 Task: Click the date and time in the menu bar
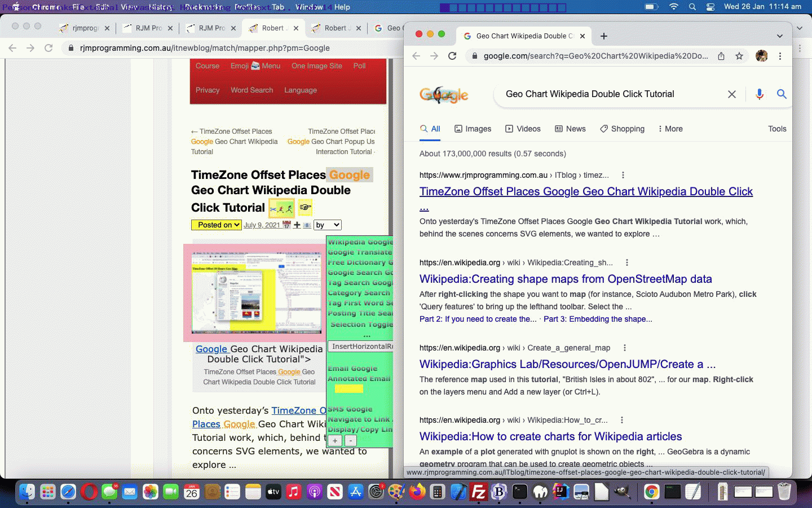[x=762, y=7]
